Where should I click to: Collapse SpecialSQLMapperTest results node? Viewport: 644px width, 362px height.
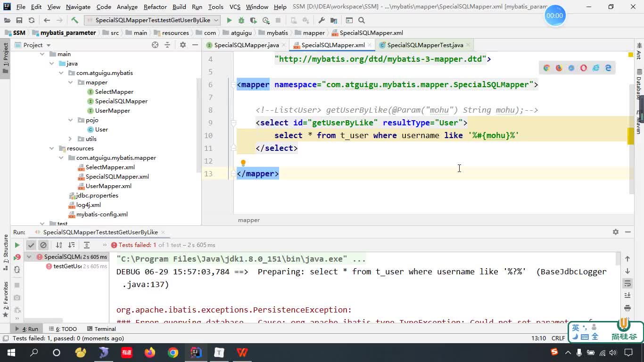[x=29, y=257]
